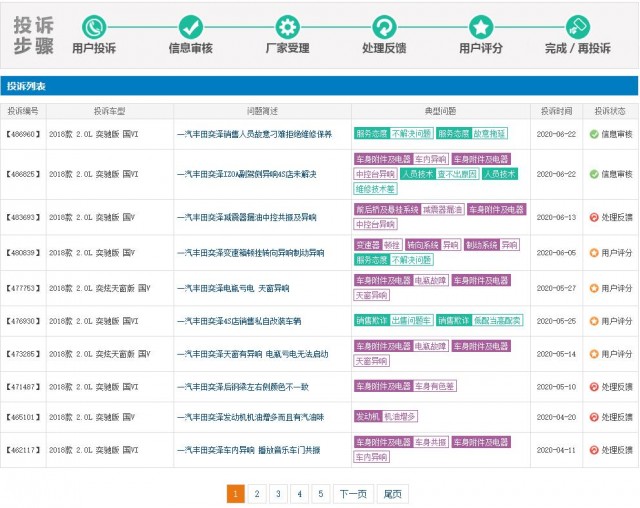Click the 处理反馈 refresh step icon

tap(384, 27)
